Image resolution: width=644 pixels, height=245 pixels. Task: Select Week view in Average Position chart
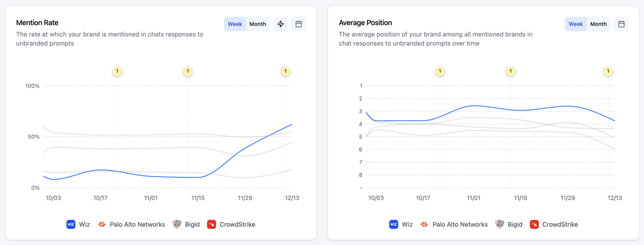pyautogui.click(x=576, y=24)
